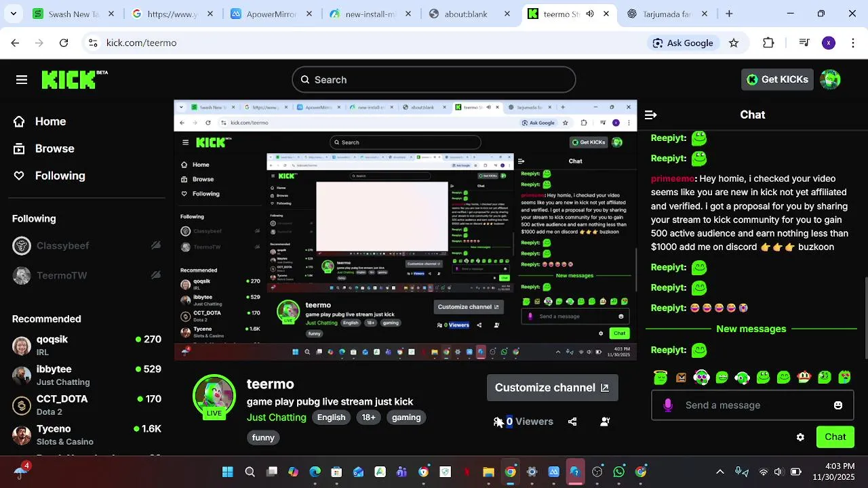Collapse the chat panel with the arrow icon
868x488 pixels.
coord(650,115)
